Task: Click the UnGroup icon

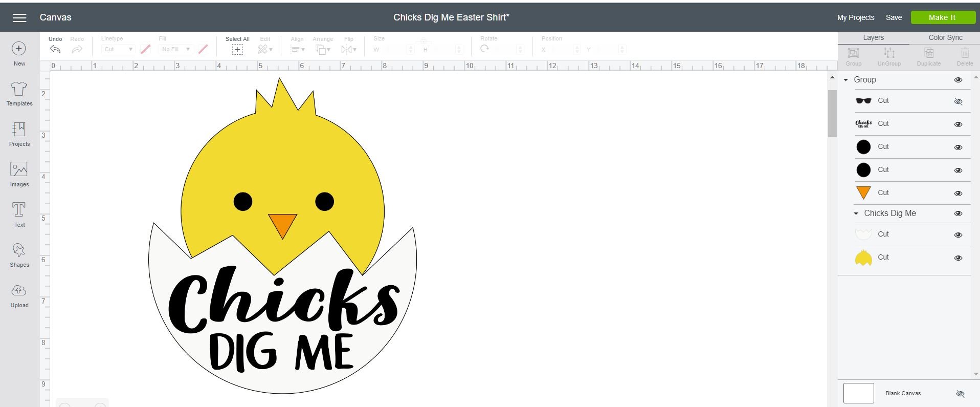Action: pos(889,53)
